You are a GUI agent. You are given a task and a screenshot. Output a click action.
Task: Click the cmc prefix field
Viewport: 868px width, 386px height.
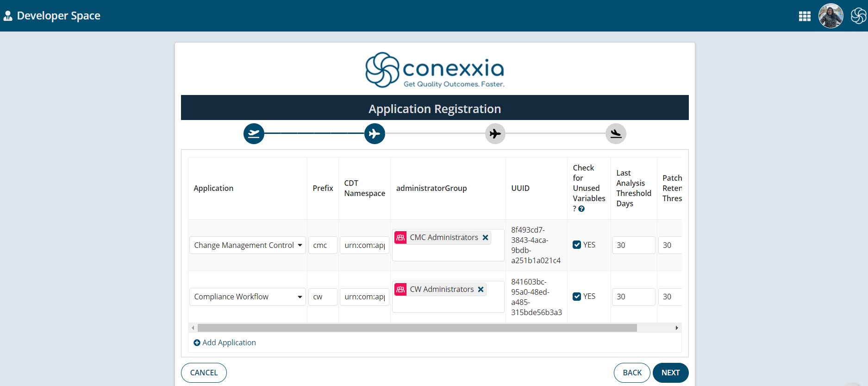coord(323,245)
